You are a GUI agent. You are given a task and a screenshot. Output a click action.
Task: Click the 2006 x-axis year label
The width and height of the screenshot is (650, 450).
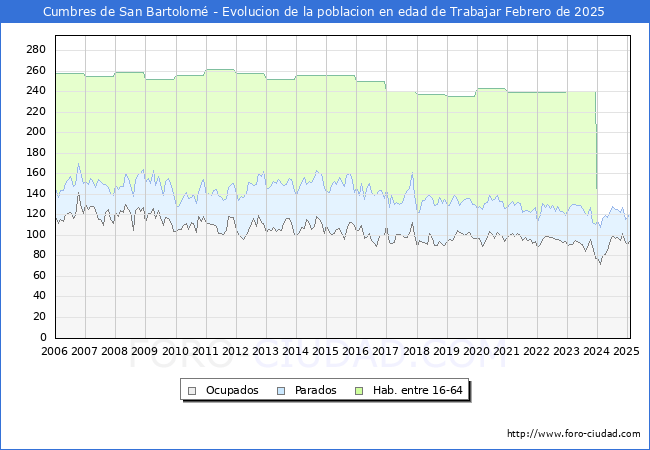point(54,351)
